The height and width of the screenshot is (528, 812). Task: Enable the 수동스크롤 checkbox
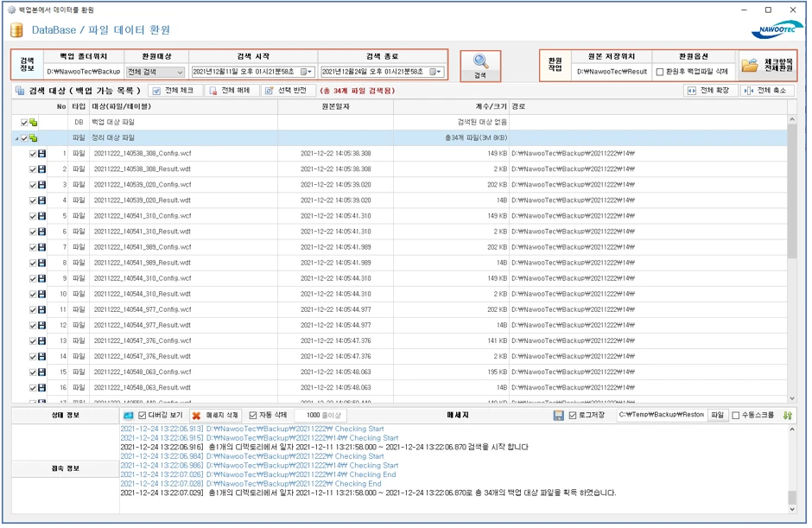pyautogui.click(x=735, y=416)
